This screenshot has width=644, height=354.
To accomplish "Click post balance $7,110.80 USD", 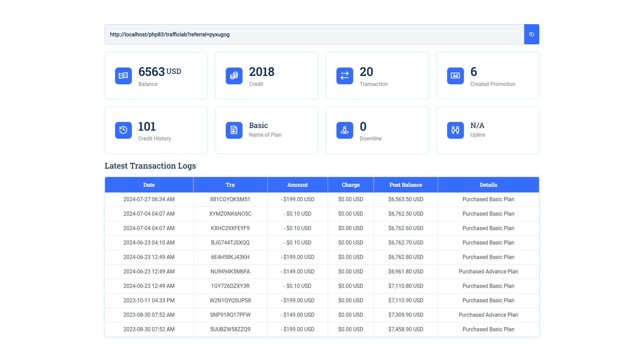I will (x=406, y=286).
